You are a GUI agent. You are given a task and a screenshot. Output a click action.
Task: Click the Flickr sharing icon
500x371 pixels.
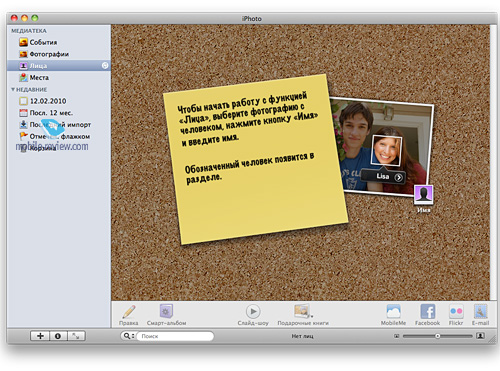pos(456,311)
